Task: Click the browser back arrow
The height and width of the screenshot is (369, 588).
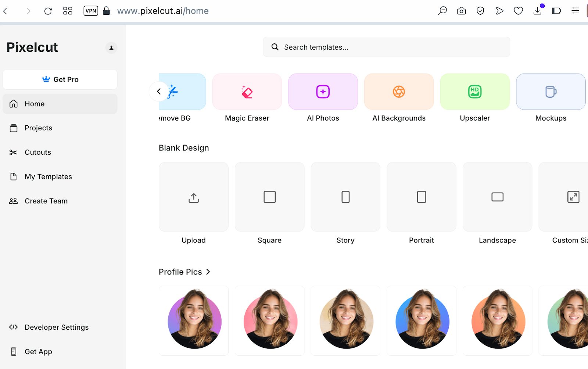Action: pos(6,11)
